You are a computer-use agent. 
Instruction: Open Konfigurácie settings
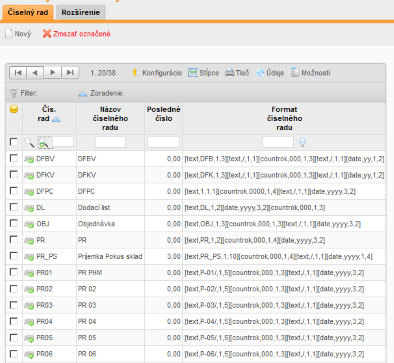[157, 73]
